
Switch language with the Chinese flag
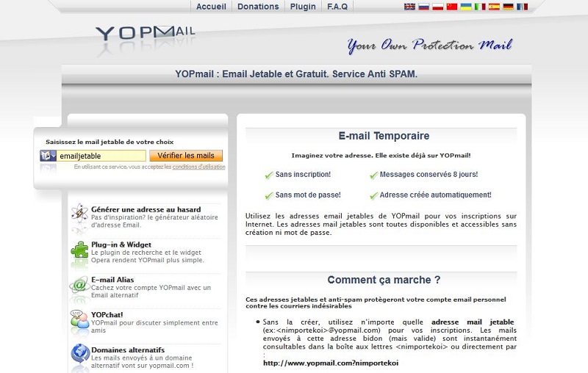(x=452, y=7)
